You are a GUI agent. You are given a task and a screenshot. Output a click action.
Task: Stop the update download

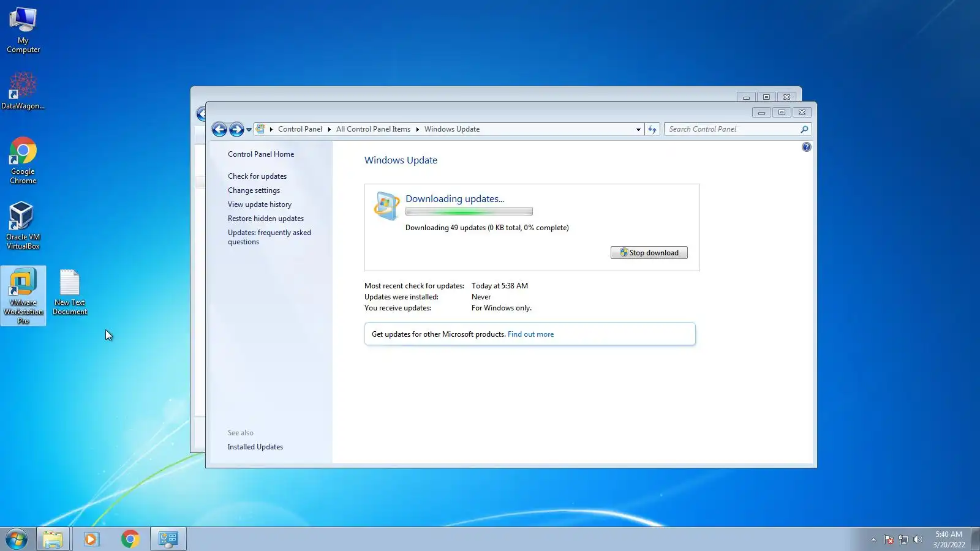[x=649, y=253]
